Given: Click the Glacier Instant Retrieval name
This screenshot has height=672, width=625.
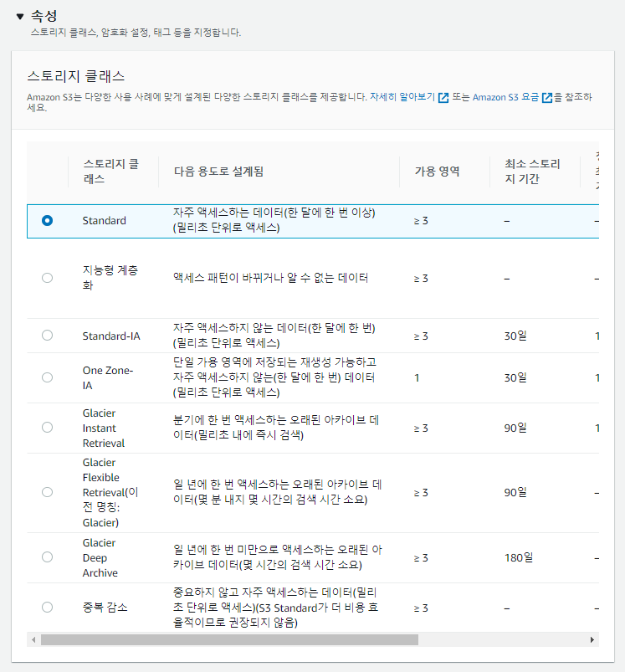Looking at the screenshot, I should click(104, 428).
